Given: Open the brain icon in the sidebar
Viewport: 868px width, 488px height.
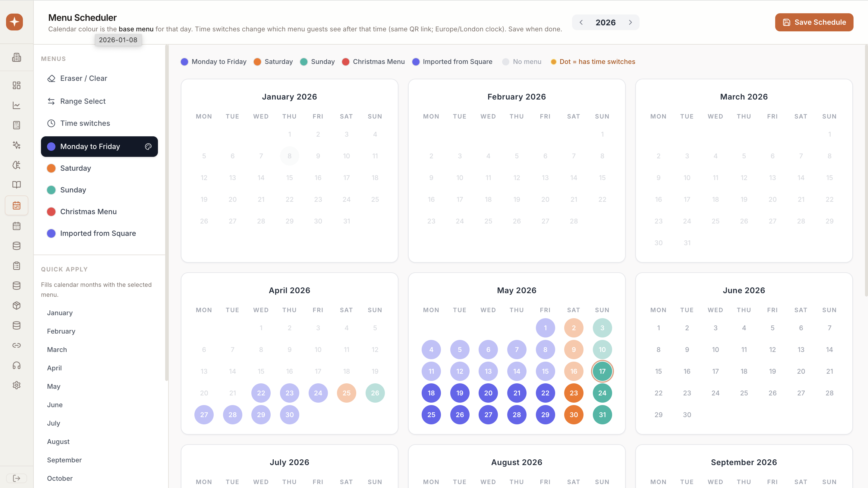Looking at the screenshot, I should click(x=17, y=165).
